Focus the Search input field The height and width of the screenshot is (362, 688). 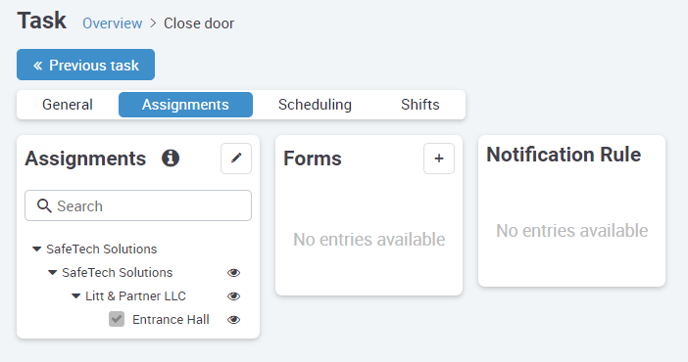pos(138,205)
